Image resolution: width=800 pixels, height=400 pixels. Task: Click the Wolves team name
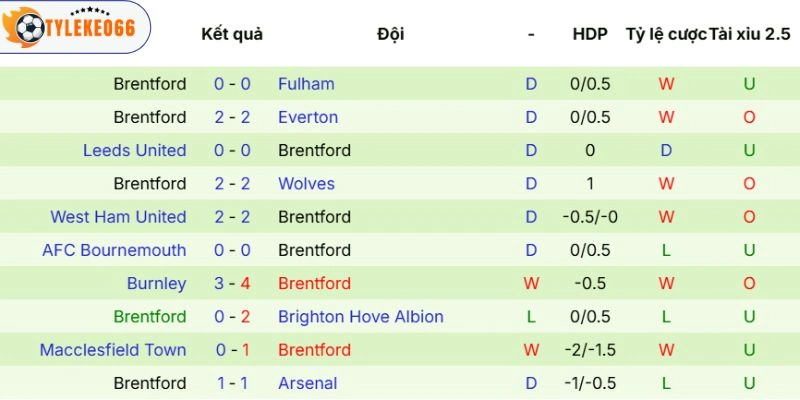306,183
